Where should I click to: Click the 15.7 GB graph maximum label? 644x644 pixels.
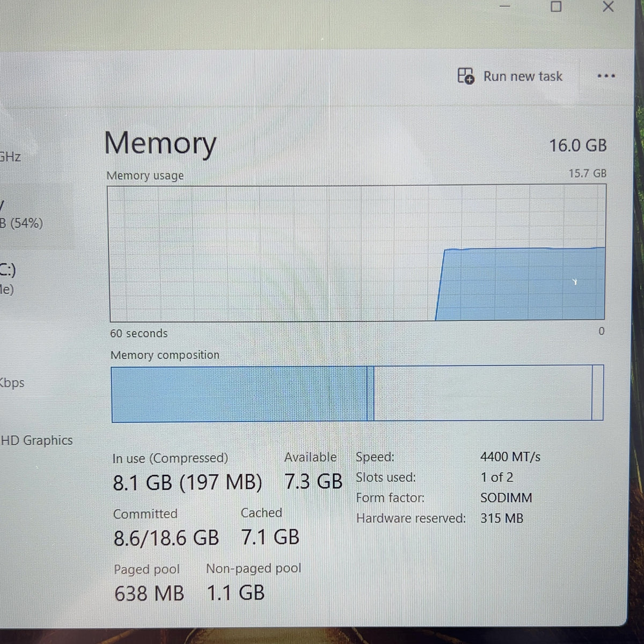[588, 173]
